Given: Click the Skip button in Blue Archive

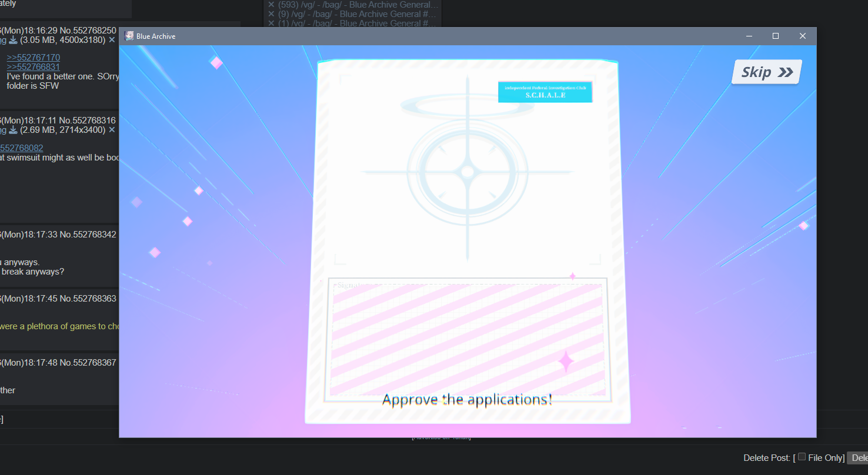Looking at the screenshot, I should tap(767, 72).
